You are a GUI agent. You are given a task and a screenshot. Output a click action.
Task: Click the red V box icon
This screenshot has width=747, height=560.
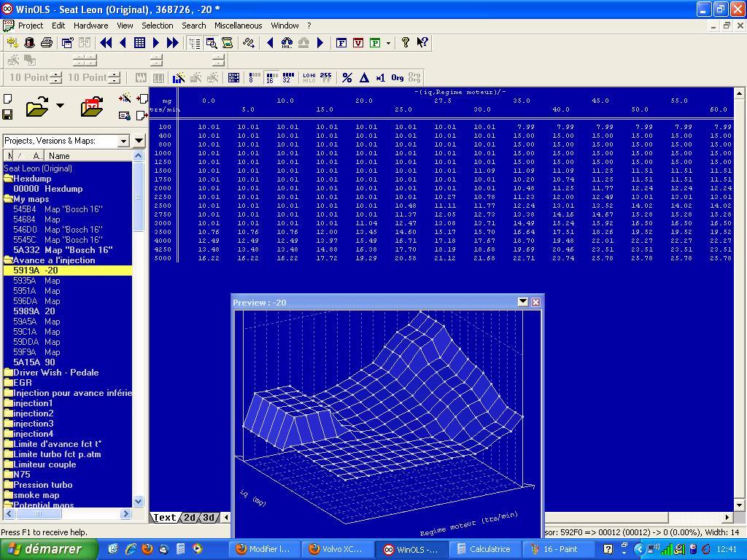tap(358, 43)
